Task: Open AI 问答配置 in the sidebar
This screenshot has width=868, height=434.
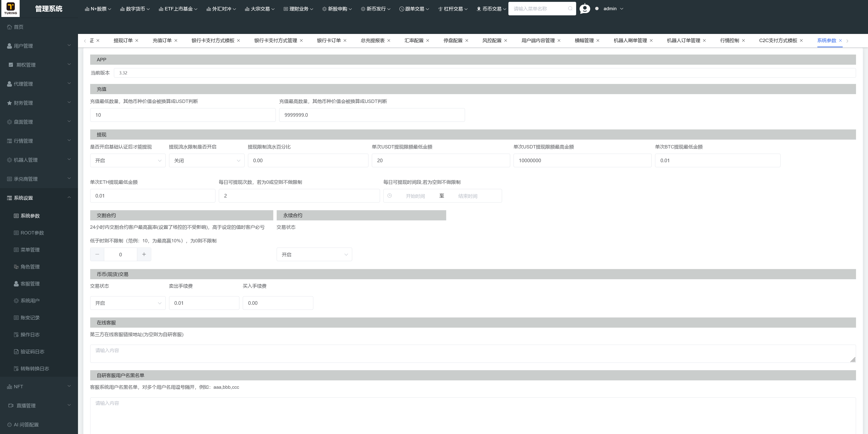Action: pos(39,424)
